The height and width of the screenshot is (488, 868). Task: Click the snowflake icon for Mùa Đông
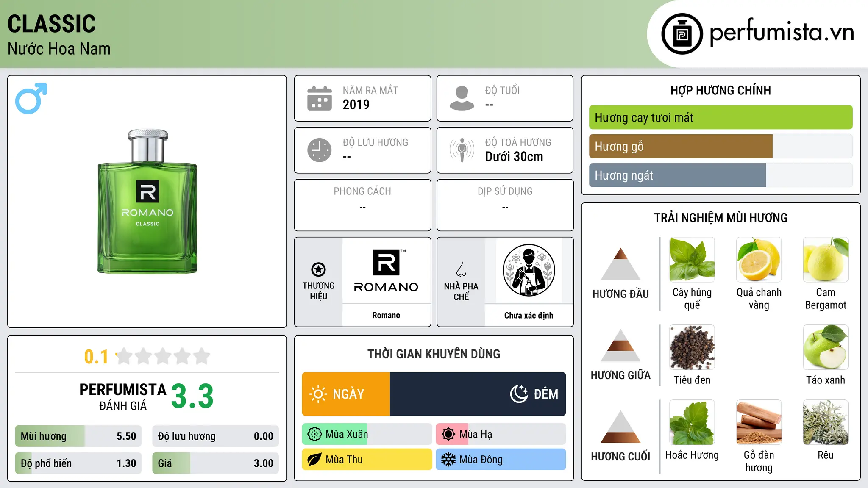tap(448, 460)
